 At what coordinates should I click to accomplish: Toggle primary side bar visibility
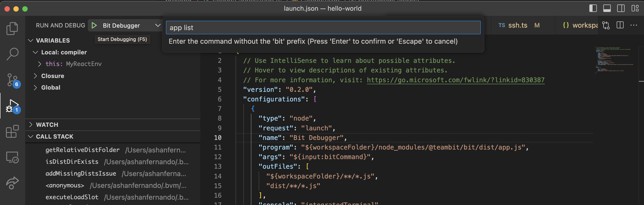click(x=593, y=8)
